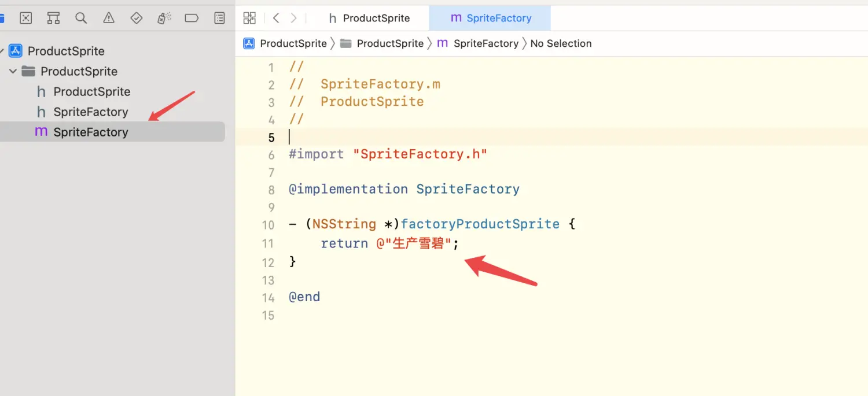Go forward in editor history
This screenshot has height=396, width=868.
coord(294,18)
